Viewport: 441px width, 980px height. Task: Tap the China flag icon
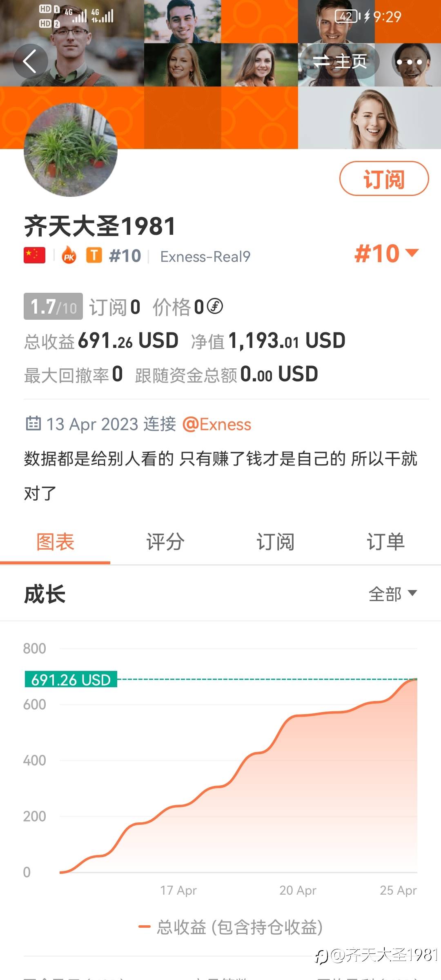click(x=34, y=256)
